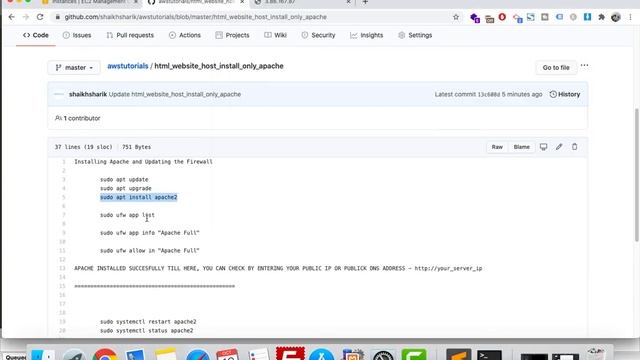Screen dimensions: 640x360
Task: Open the Blame view
Action: point(522,147)
